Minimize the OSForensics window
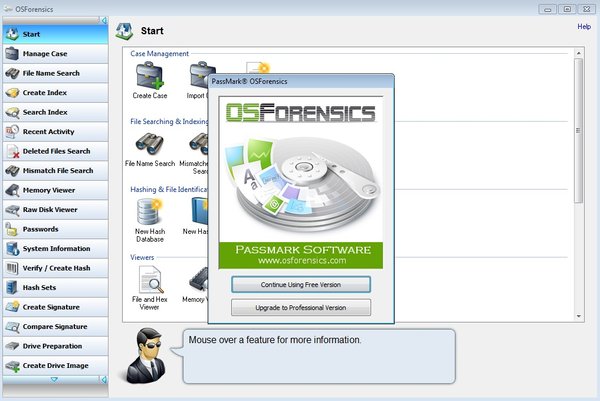 pos(548,9)
